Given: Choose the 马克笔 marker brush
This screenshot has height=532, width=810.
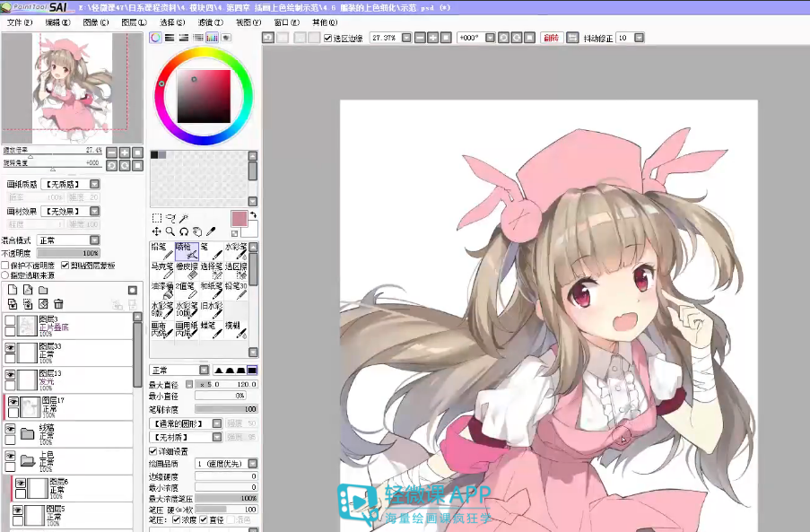Looking at the screenshot, I should [161, 270].
